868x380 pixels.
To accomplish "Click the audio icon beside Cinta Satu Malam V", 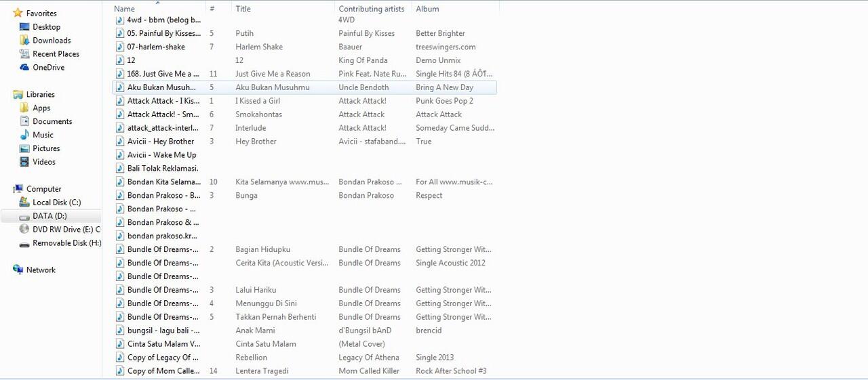I will tap(120, 344).
